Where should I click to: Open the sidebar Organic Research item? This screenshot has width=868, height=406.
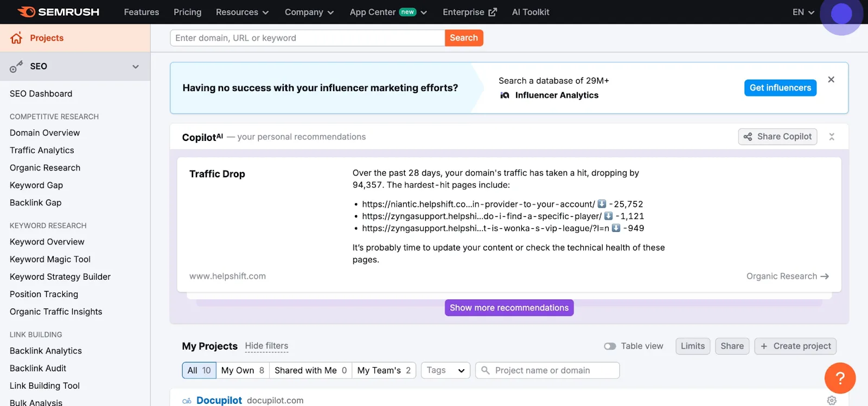(45, 168)
